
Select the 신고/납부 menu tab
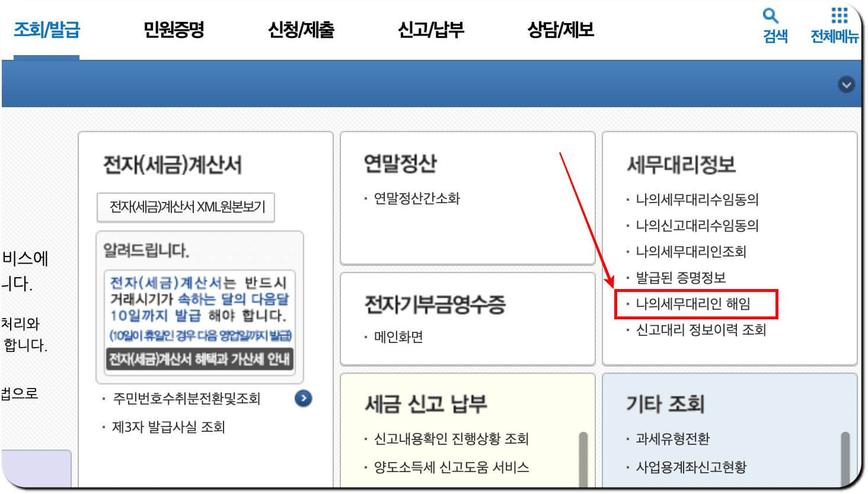click(431, 30)
